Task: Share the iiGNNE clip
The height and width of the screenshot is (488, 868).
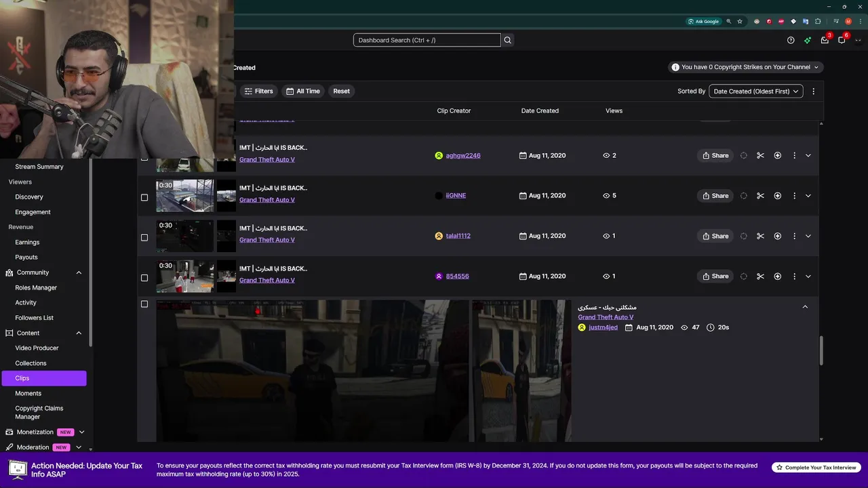Action: click(715, 196)
